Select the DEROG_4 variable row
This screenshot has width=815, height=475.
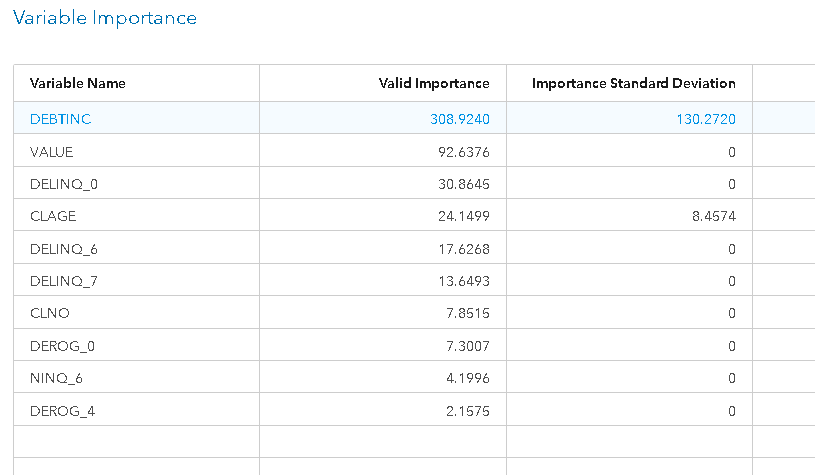(x=58, y=410)
